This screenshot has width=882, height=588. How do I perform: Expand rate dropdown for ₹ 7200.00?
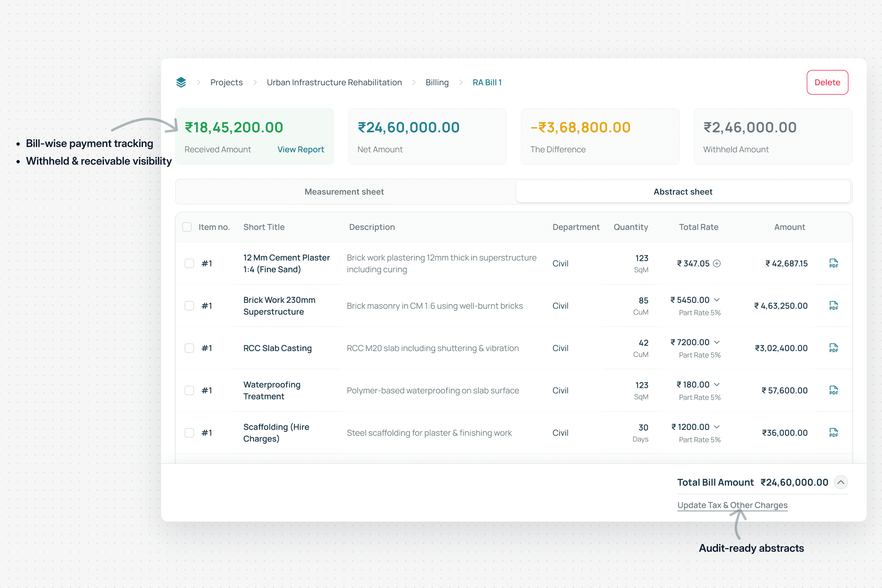click(x=717, y=342)
